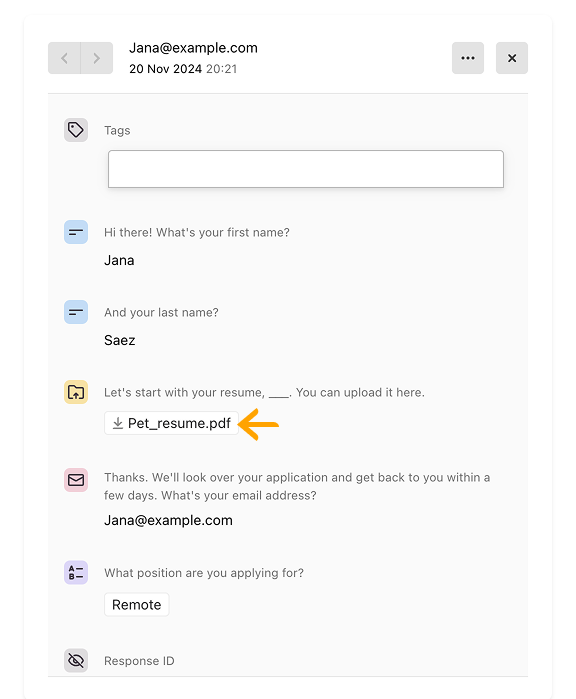This screenshot has width=576, height=699.
Task: Click the email envelope icon
Action: pos(76,480)
